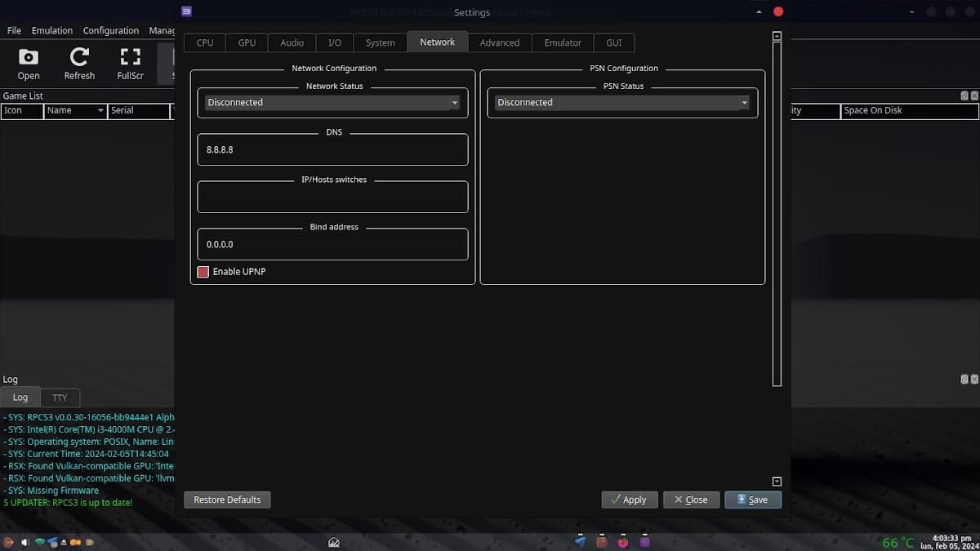Click the 'UPDATER: RPCS3 is up to date!' log line
980x551 pixels.
tap(68, 503)
